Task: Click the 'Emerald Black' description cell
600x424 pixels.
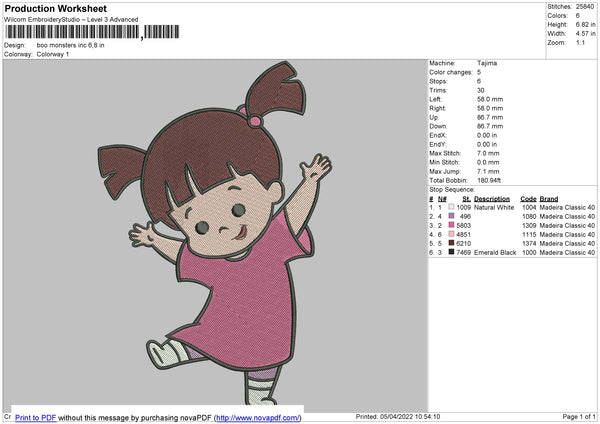Action: pos(495,253)
